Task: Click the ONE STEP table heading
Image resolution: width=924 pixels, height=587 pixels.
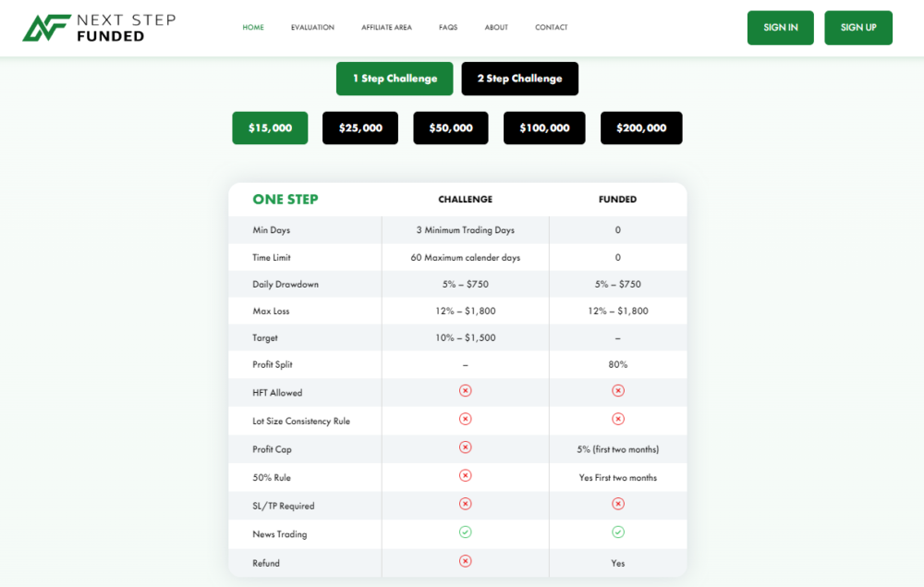Action: click(x=286, y=199)
